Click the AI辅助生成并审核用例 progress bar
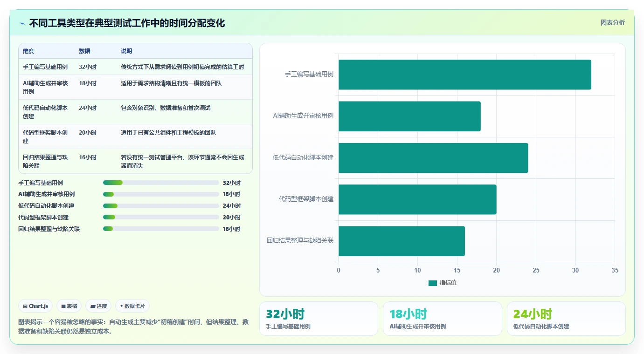Viewport: 644px width, 354px height. click(161, 194)
